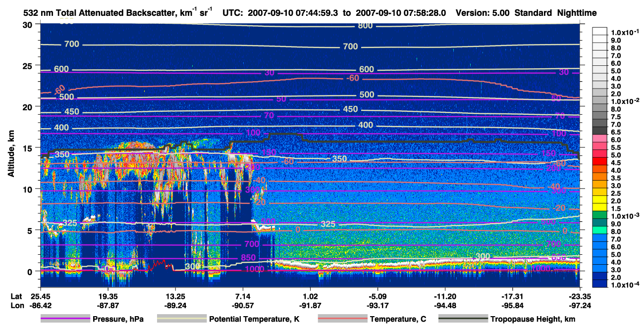Click the 'Temperature, C' legend text

click(x=398, y=319)
